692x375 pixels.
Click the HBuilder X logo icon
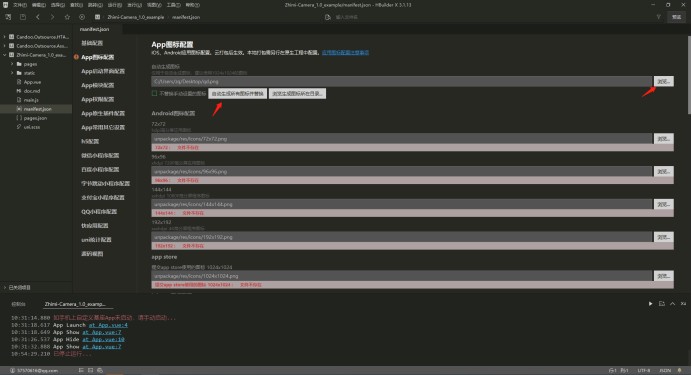coord(5,5)
